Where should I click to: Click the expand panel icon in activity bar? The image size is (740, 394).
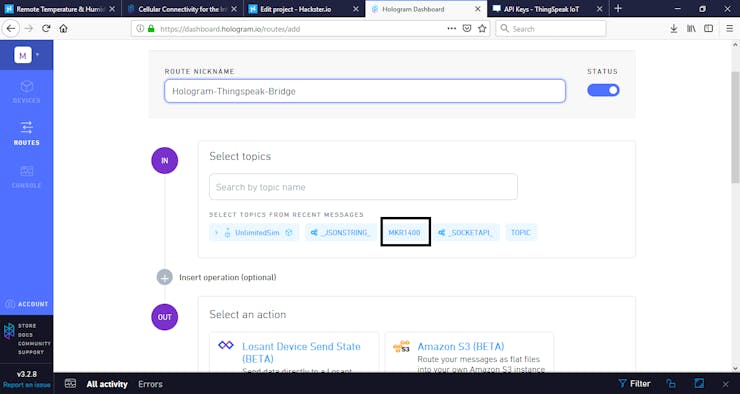click(x=699, y=384)
